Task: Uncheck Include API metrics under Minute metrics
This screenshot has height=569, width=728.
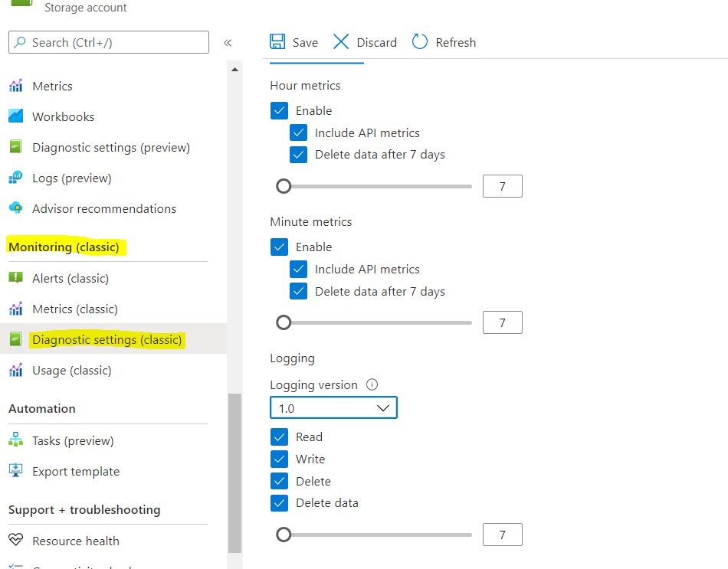Action: 298,269
